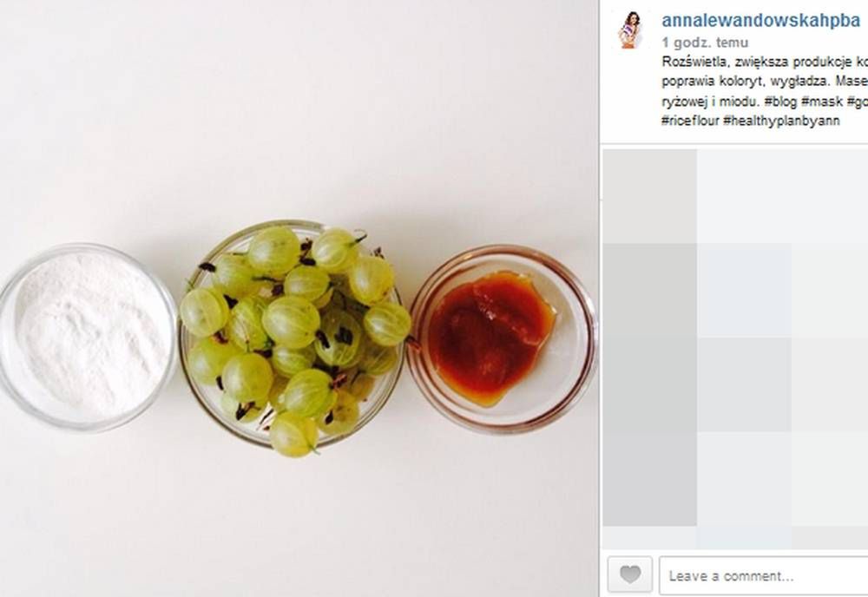Select the truncated #go hashtag
Screen dimensions: 868x597
(x=857, y=102)
